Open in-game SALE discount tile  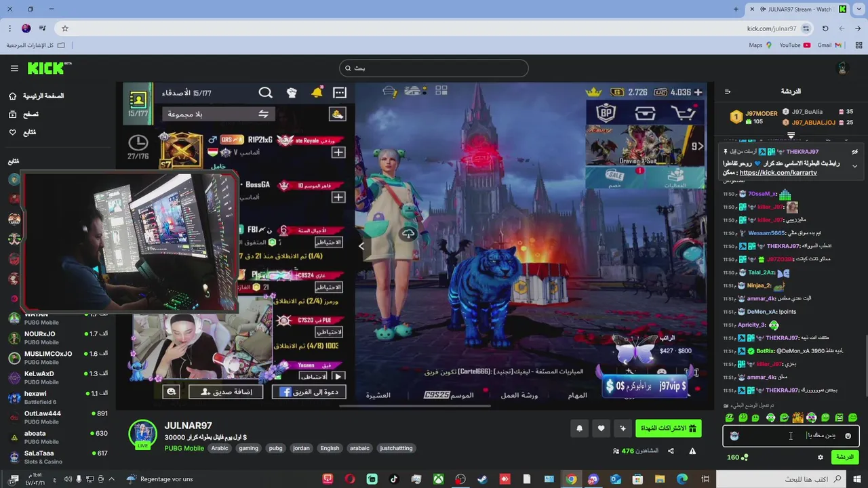(614, 177)
